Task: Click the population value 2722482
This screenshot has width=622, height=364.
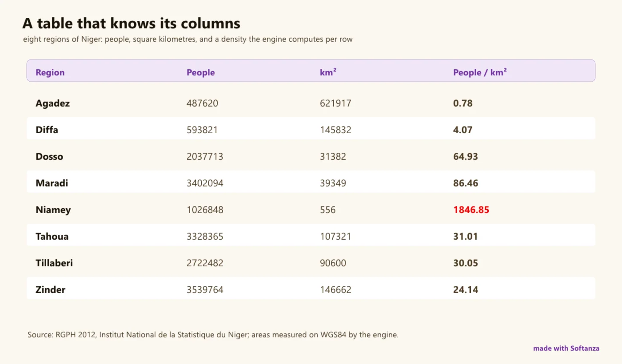Action: click(x=205, y=263)
